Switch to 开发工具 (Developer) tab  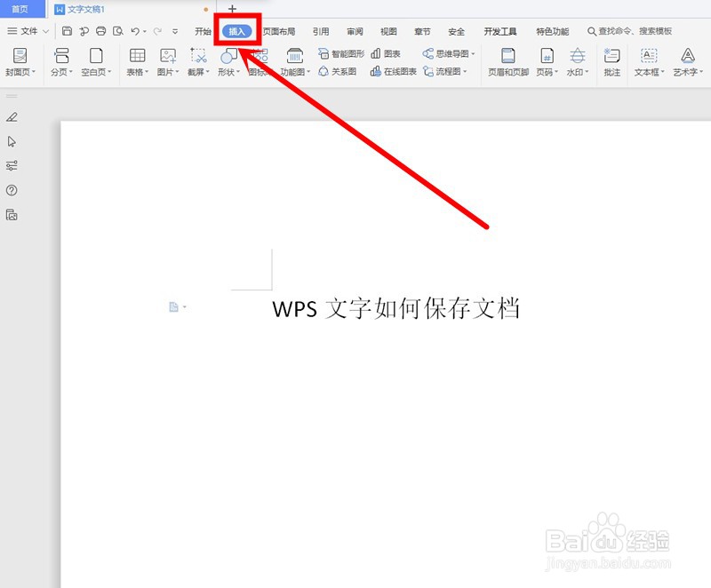(x=500, y=31)
